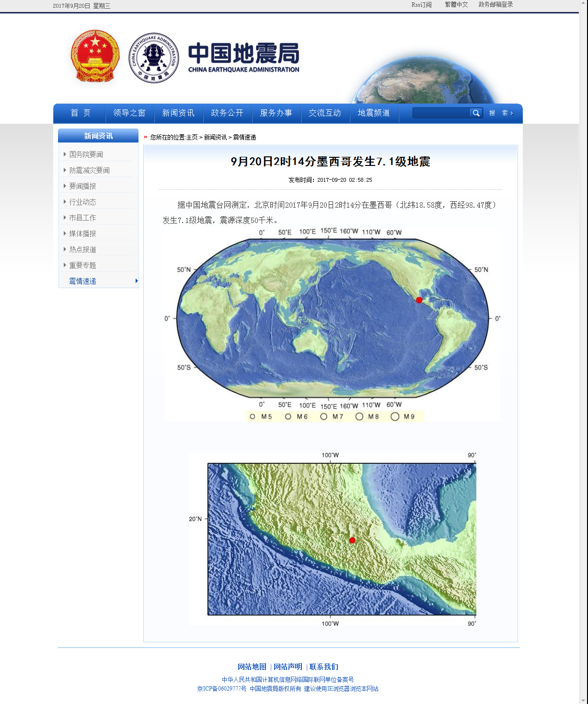The image size is (588, 704).
Task: Open the 政务邮箱登录 link
Action: point(496,5)
